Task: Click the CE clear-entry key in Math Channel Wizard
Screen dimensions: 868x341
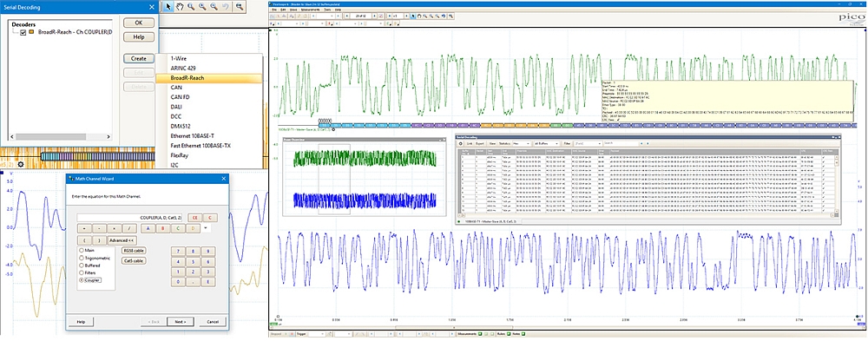Action: click(194, 218)
